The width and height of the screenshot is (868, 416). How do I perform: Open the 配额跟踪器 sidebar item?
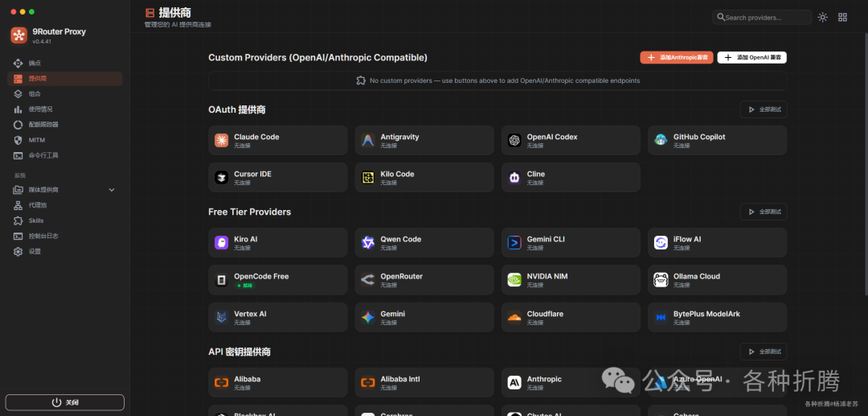(x=65, y=125)
